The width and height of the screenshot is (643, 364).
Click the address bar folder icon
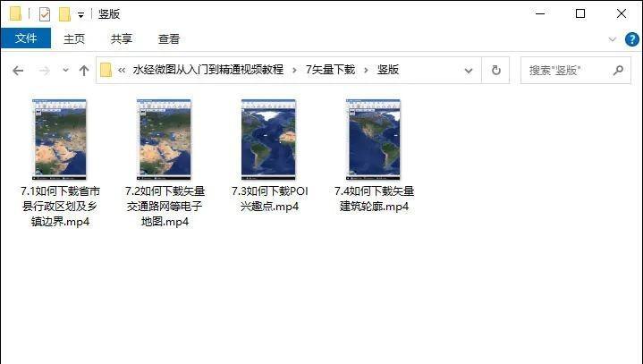pos(106,70)
